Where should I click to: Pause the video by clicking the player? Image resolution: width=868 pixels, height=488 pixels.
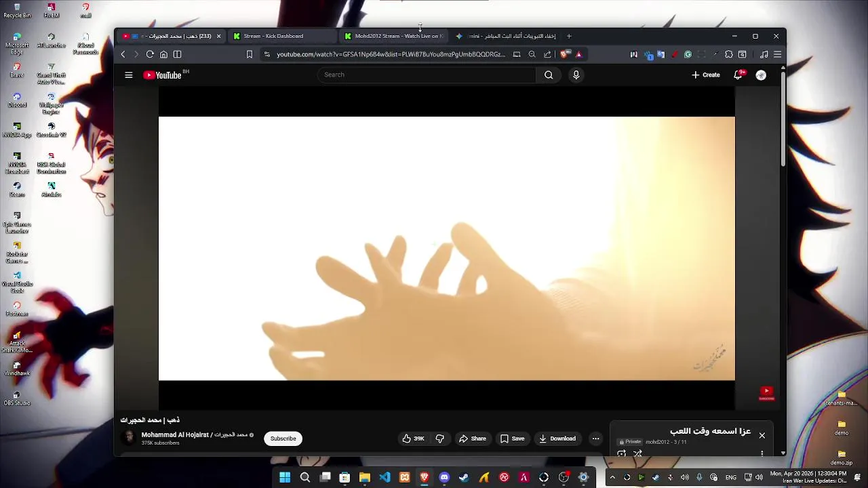(x=446, y=248)
